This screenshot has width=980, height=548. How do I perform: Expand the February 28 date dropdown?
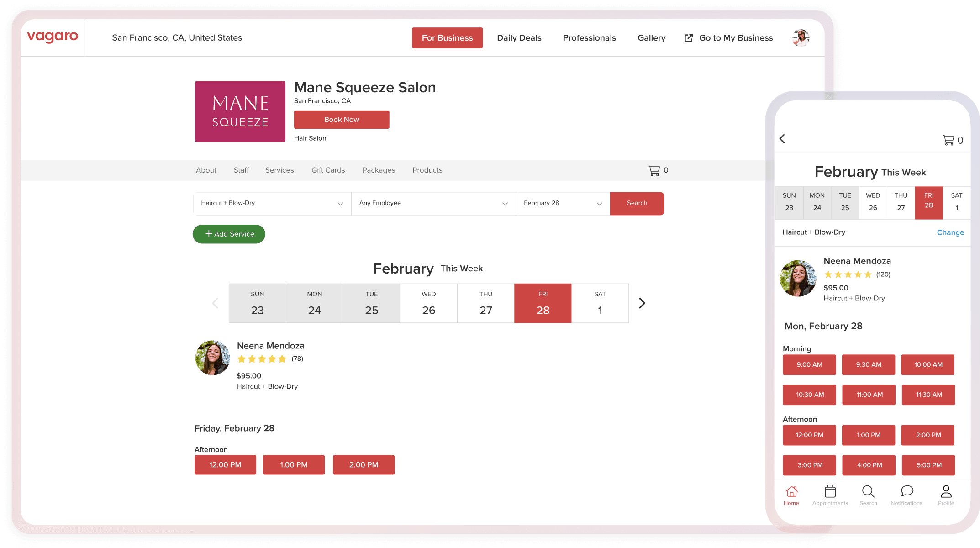(x=563, y=203)
